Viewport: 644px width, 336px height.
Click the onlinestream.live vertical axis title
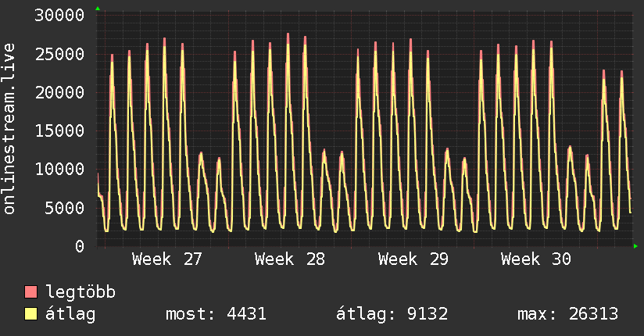click(9, 129)
